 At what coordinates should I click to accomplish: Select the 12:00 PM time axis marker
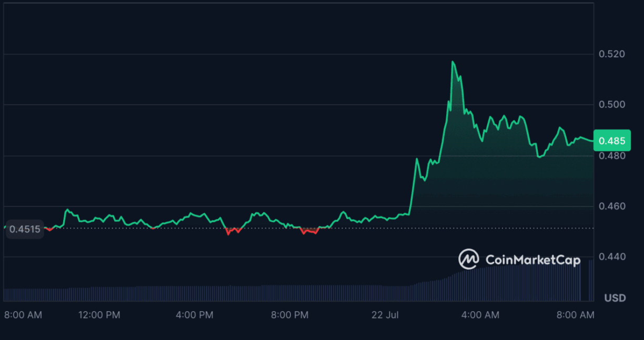click(x=99, y=315)
